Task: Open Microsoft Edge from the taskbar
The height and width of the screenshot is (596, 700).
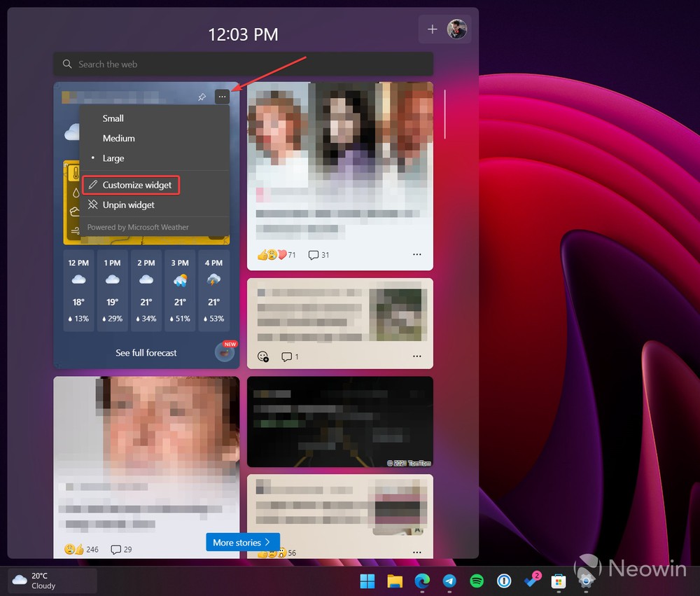Action: [422, 581]
